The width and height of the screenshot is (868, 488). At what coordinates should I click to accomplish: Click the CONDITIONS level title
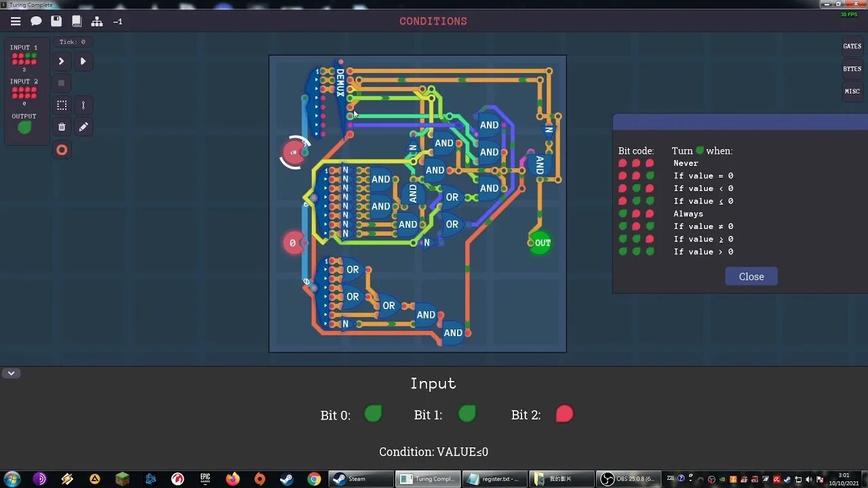pos(433,21)
